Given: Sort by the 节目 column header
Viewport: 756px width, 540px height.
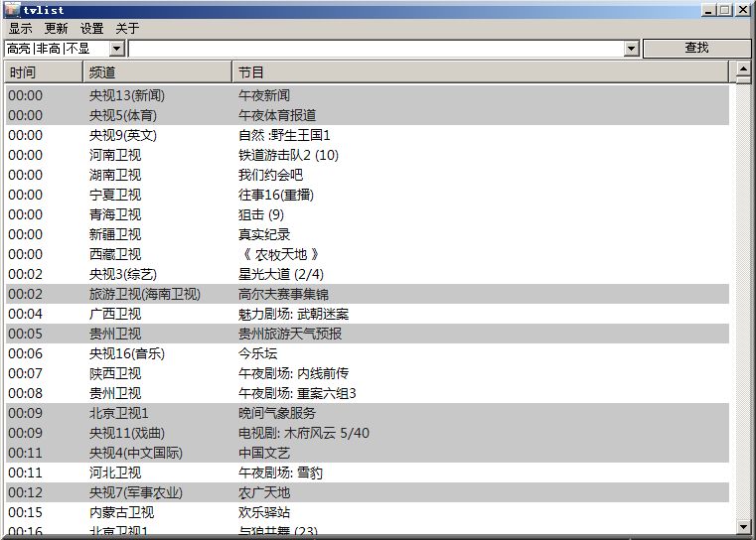Looking at the screenshot, I should pos(480,72).
